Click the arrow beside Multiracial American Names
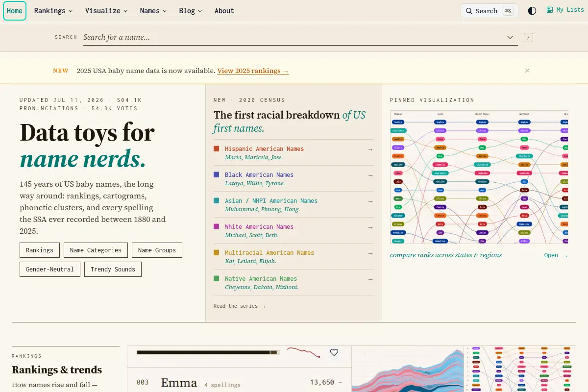 point(370,253)
